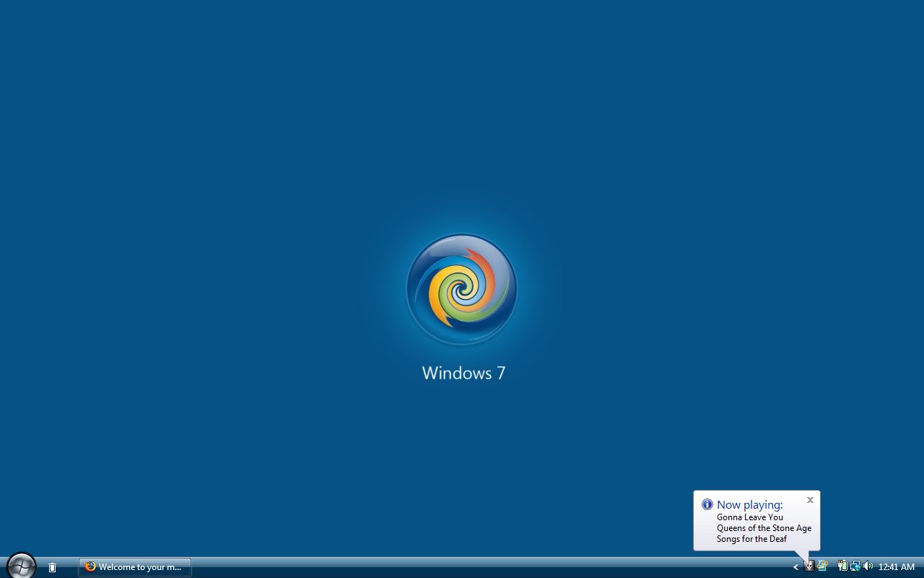This screenshot has width=924, height=578.
Task: Click the swirl orb logo on the desktop
Action: point(462,289)
